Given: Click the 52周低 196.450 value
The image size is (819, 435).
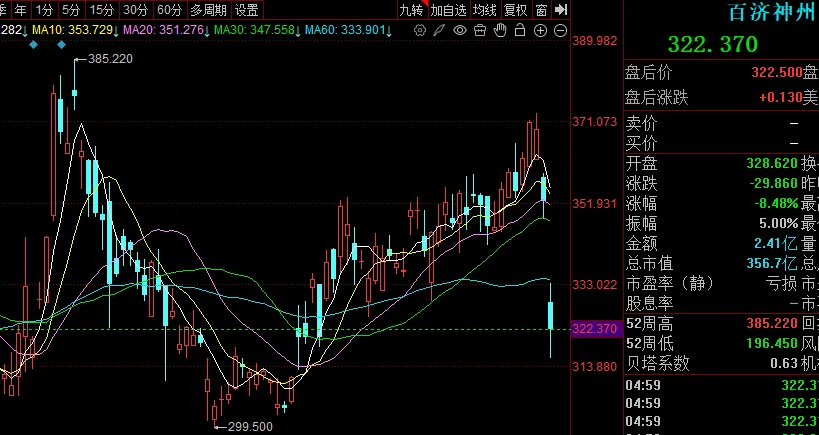Looking at the screenshot, I should [x=772, y=343].
